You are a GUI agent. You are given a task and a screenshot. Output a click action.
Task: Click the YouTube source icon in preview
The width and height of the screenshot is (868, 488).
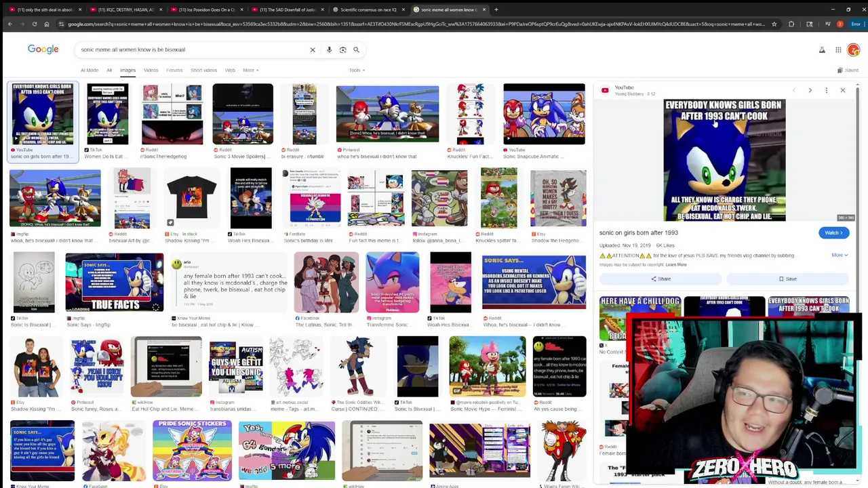tap(605, 90)
